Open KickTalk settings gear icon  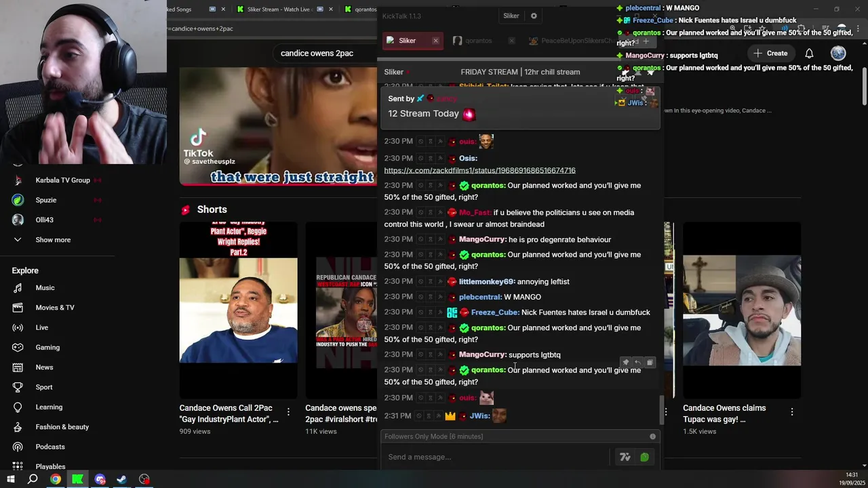[x=534, y=16]
